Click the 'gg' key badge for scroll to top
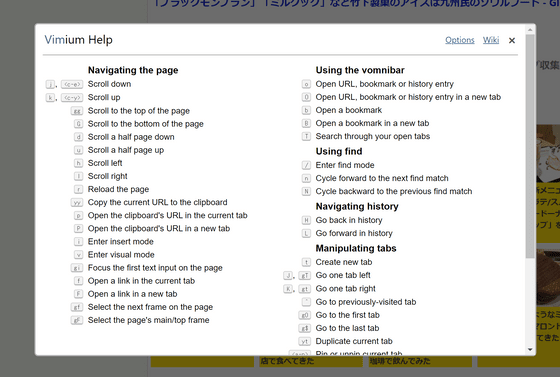The width and height of the screenshot is (560, 377). [77, 111]
